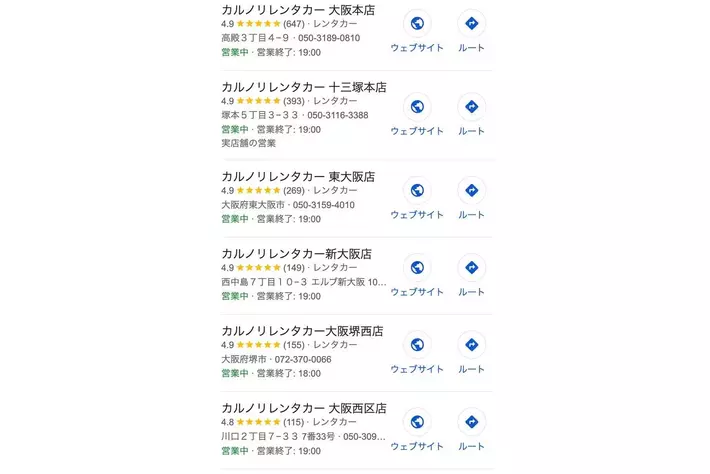The width and height of the screenshot is (710, 474).
Task: Click route icon for 新大阪店
Action: [x=471, y=267]
